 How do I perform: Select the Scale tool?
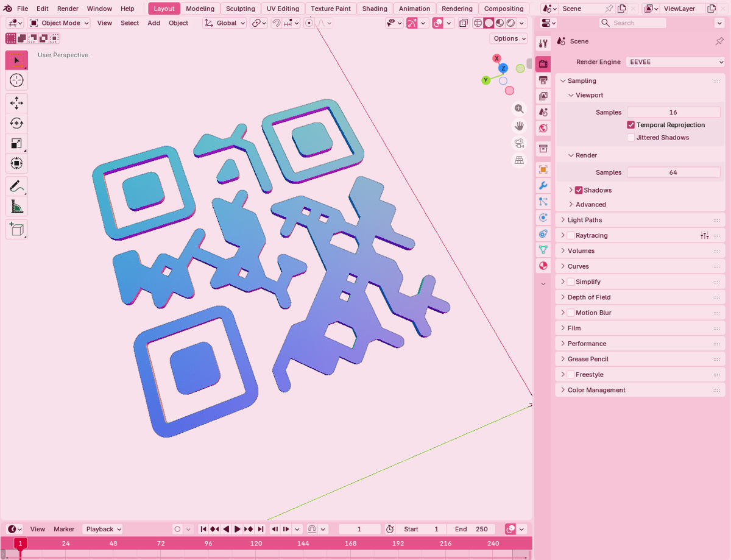pyautogui.click(x=16, y=144)
